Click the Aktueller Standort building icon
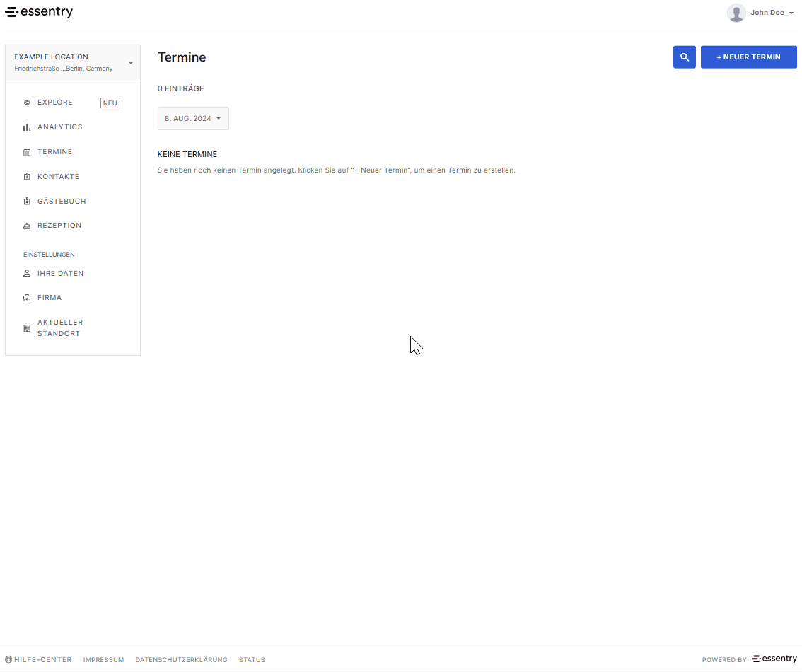802x672 pixels. [27, 328]
